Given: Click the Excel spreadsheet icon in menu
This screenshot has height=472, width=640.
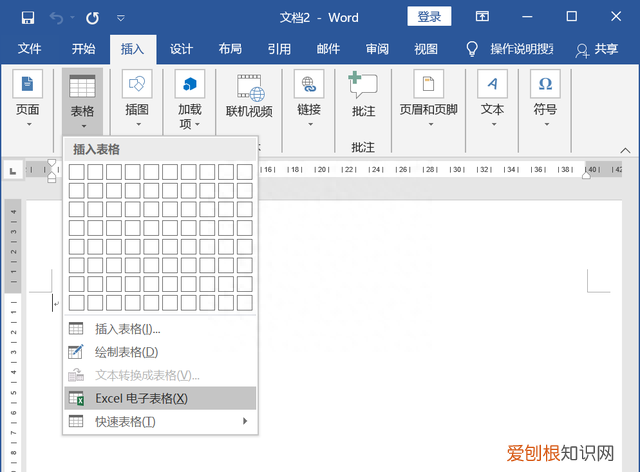Looking at the screenshot, I should (76, 398).
